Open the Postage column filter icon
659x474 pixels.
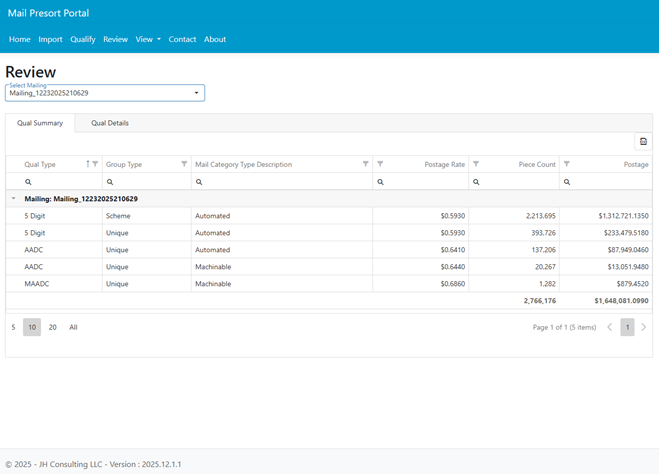pyautogui.click(x=567, y=164)
